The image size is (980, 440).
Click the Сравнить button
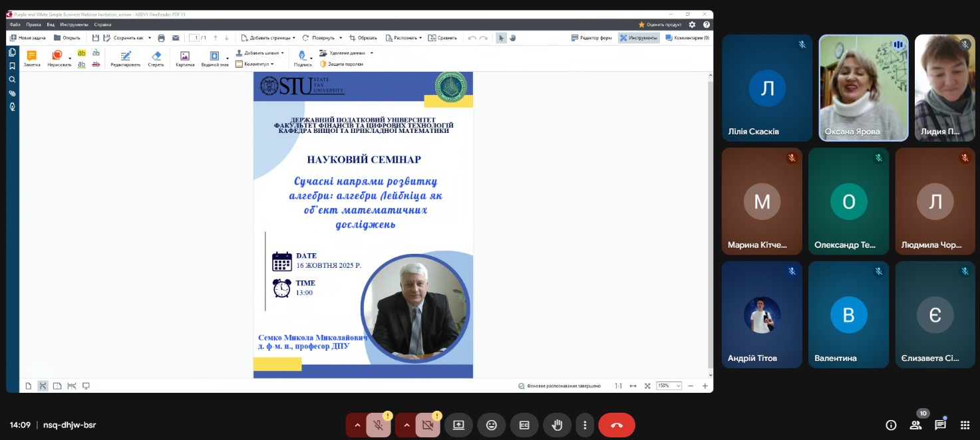(x=442, y=38)
